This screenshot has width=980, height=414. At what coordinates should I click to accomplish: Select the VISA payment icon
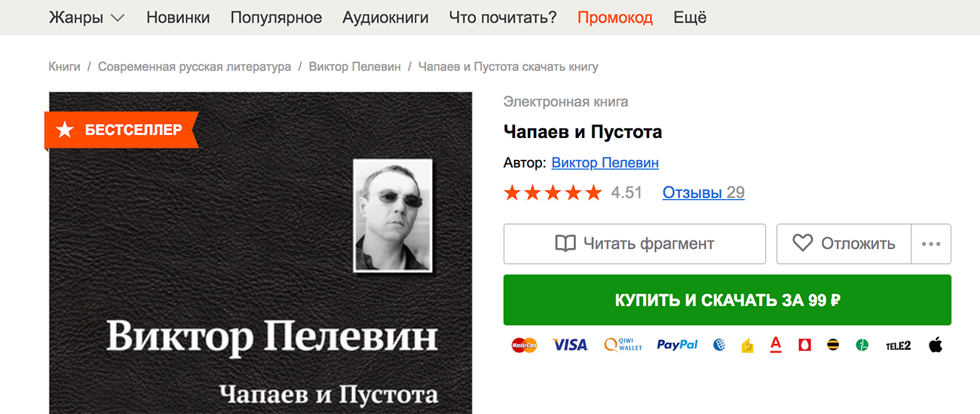coord(570,345)
